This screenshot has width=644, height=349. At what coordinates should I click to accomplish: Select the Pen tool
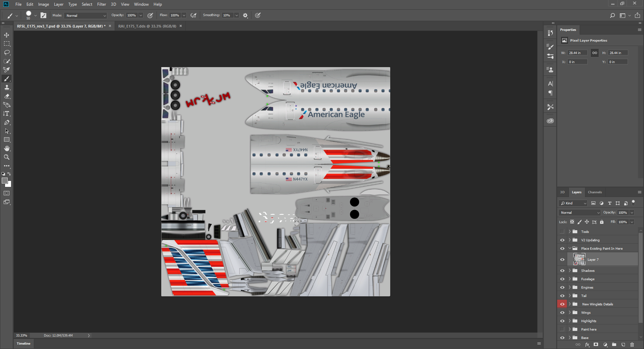coord(7,122)
